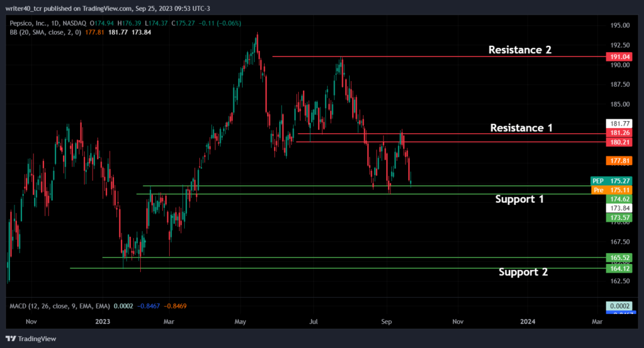Click the 165.52 green price label
Screen dimensions: 644x348
(619, 258)
